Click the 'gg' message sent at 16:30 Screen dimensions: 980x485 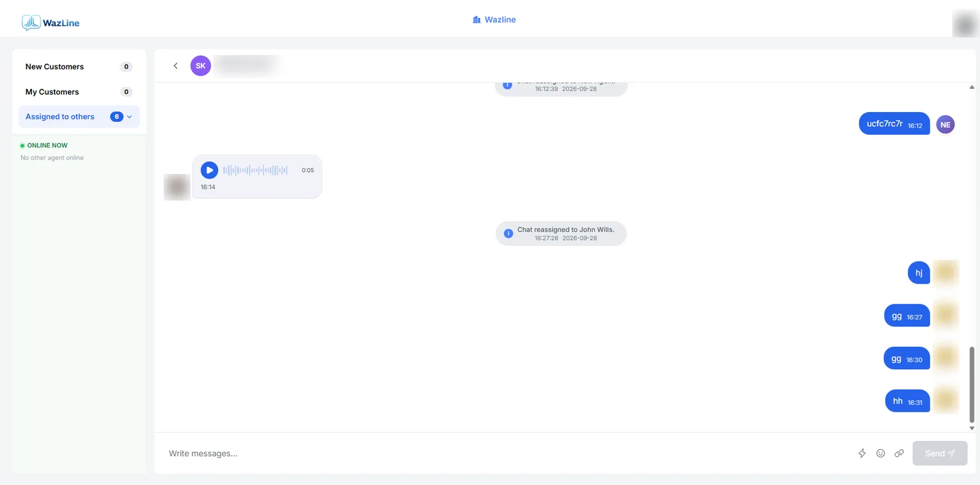pos(907,359)
